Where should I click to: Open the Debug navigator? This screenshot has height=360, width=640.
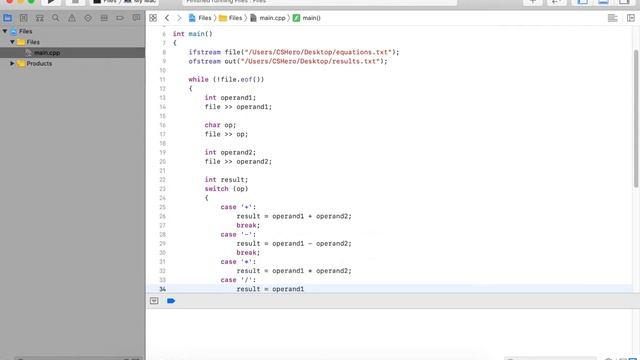tap(104, 18)
